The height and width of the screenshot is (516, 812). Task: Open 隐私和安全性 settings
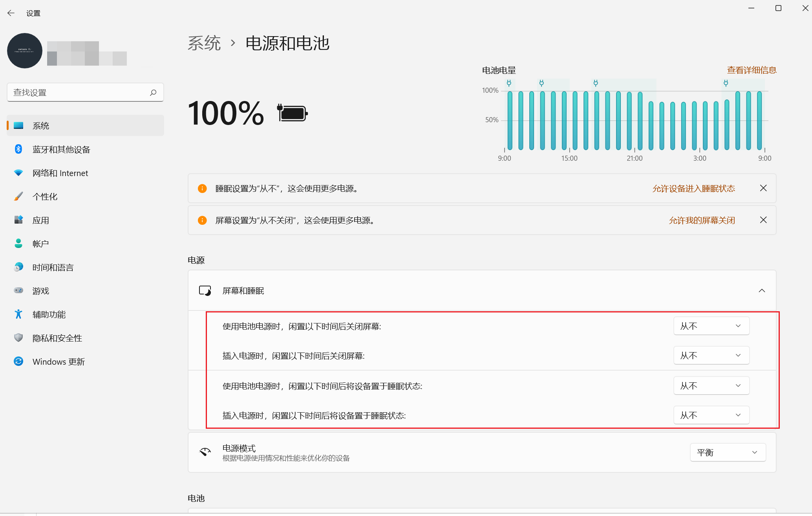57,338
